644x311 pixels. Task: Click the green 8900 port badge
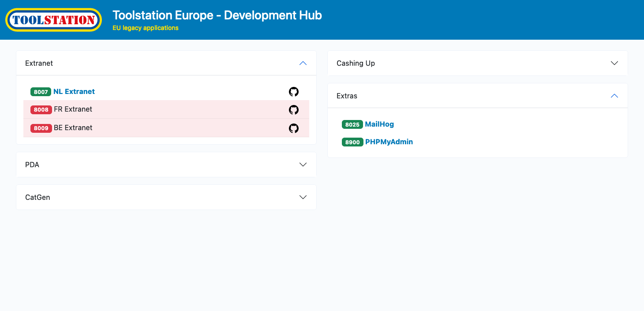352,142
